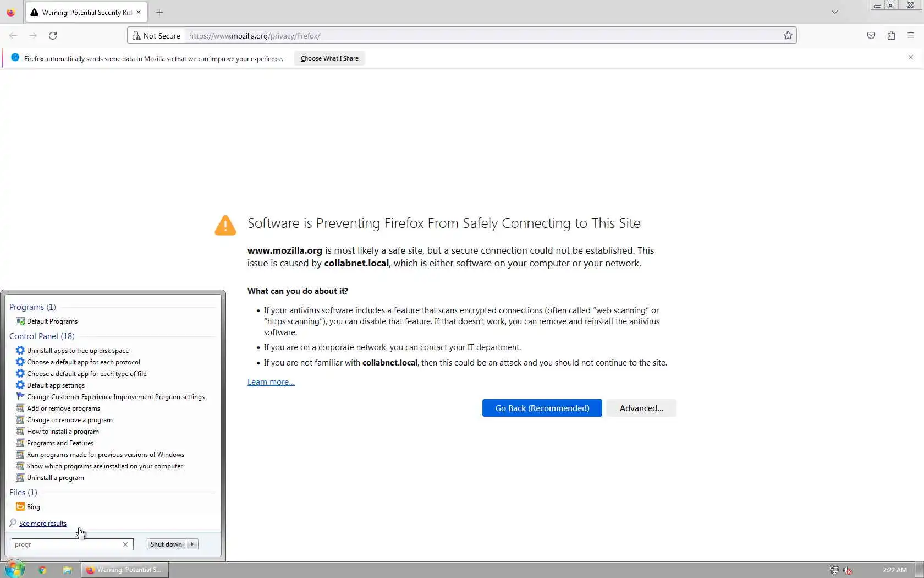Click the Go Back (Recommended) button
Image resolution: width=924 pixels, height=578 pixels.
(542, 408)
